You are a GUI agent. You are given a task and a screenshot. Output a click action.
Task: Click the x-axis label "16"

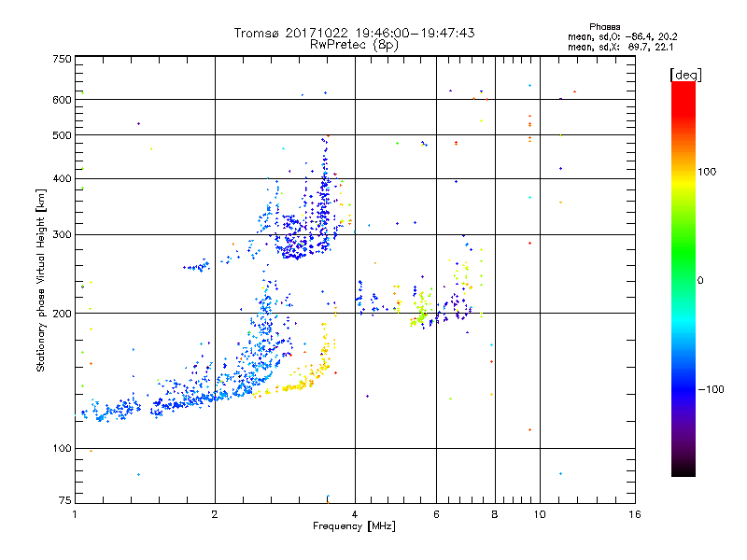pyautogui.click(x=635, y=514)
